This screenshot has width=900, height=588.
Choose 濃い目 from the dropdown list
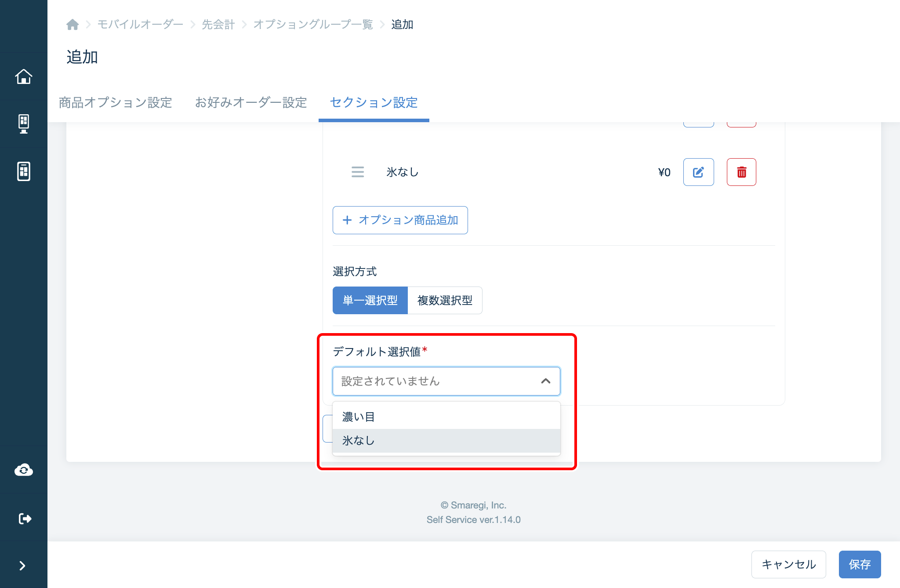(x=446, y=417)
